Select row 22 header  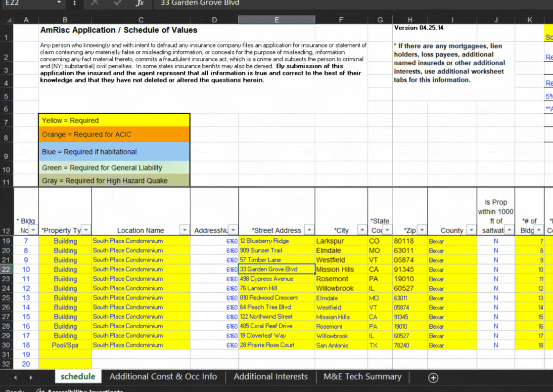click(x=6, y=269)
